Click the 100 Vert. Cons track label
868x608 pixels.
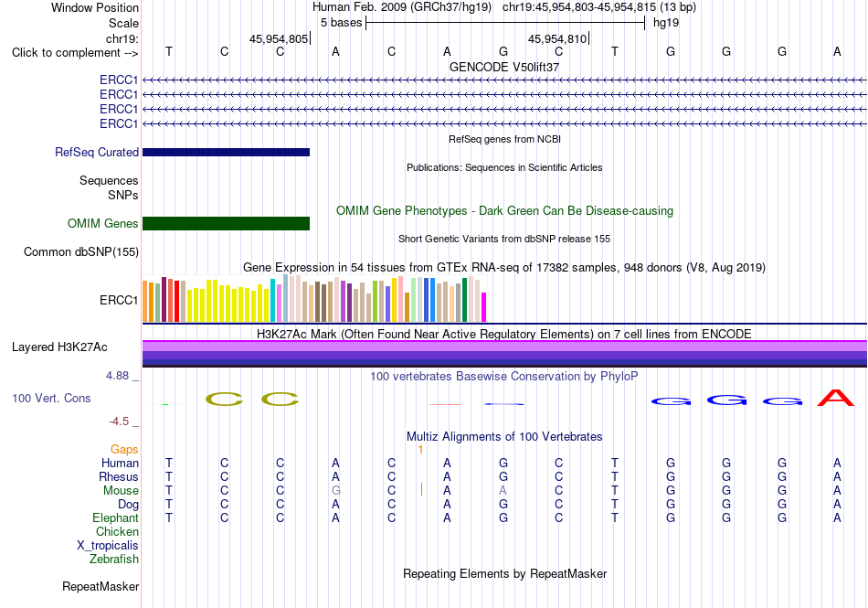click(51, 398)
